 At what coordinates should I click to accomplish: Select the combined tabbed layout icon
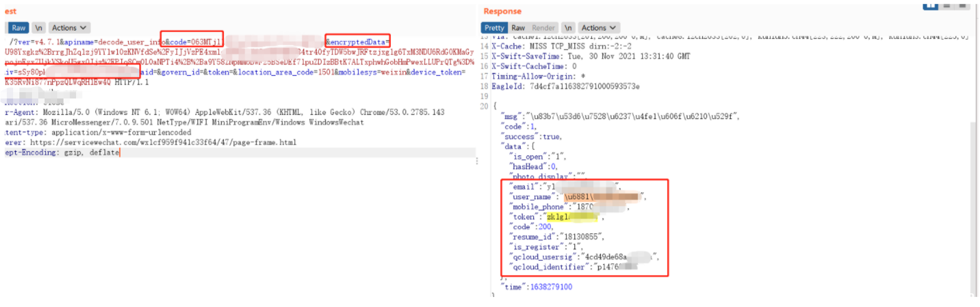[963, 6]
